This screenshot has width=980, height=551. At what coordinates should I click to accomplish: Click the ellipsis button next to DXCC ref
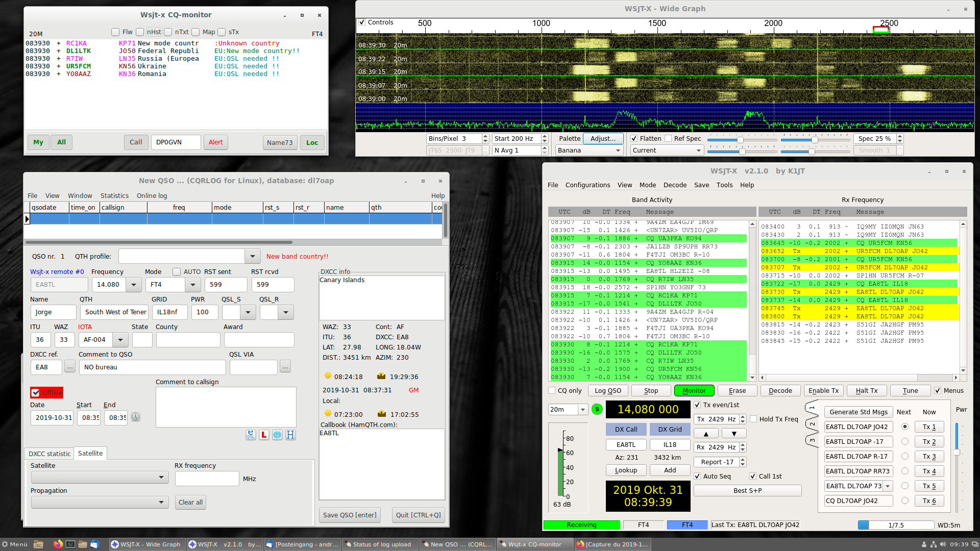(x=70, y=367)
